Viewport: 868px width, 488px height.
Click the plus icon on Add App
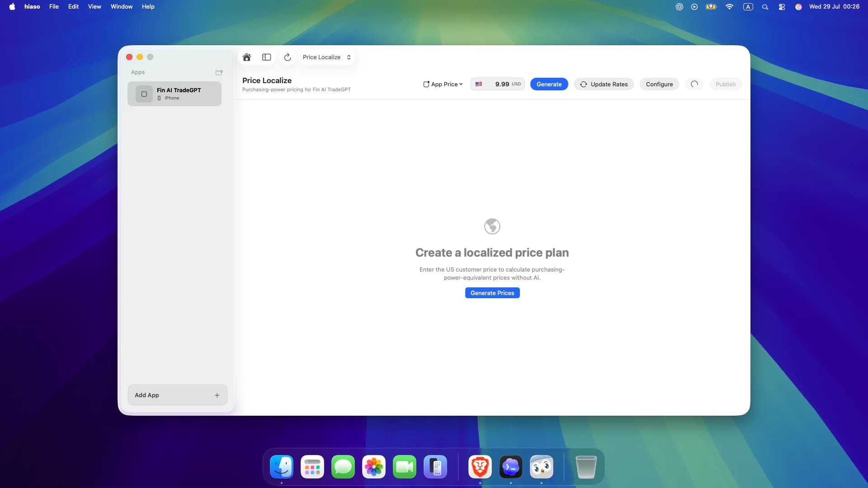pos(217,395)
